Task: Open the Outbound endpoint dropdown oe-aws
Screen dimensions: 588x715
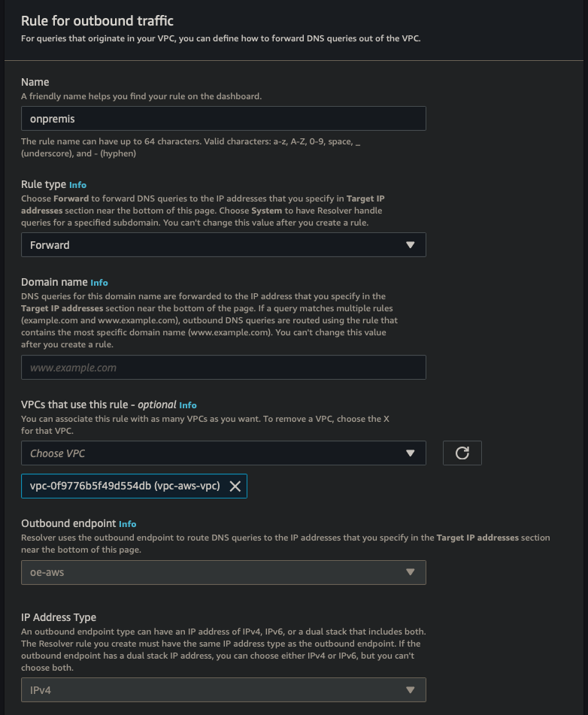Action: point(223,572)
